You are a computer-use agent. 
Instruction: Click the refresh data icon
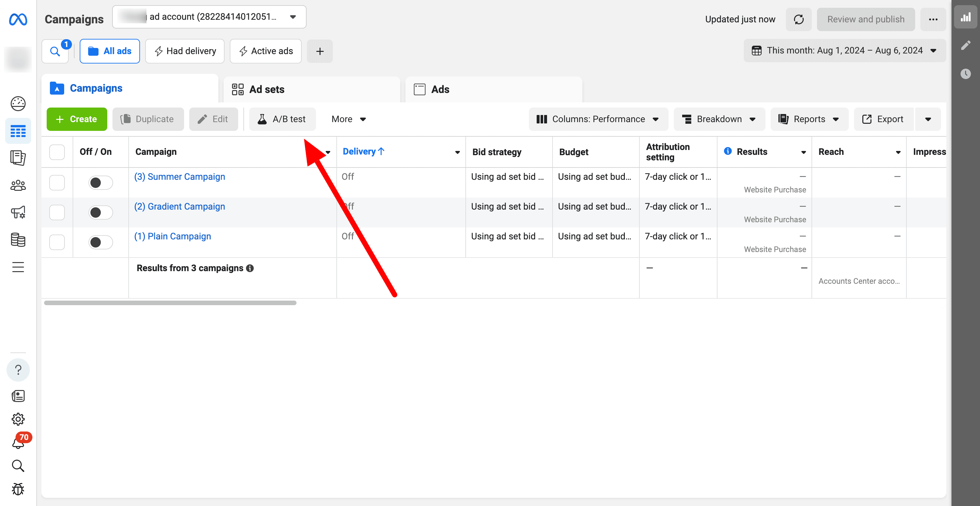tap(799, 19)
